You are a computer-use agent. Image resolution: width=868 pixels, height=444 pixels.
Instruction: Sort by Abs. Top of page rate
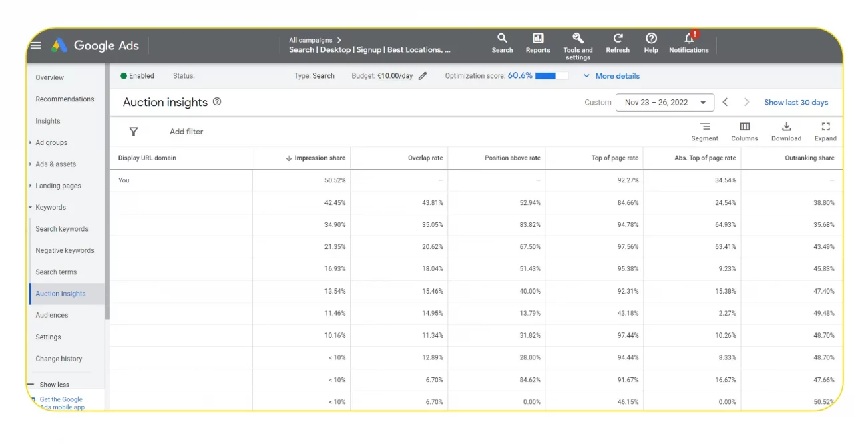click(705, 158)
